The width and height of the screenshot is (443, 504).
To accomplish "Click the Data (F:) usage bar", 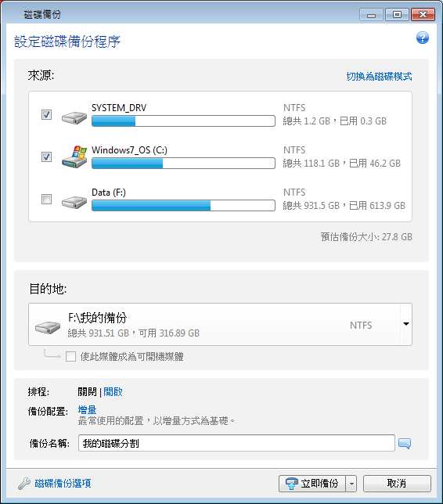I will coord(183,206).
